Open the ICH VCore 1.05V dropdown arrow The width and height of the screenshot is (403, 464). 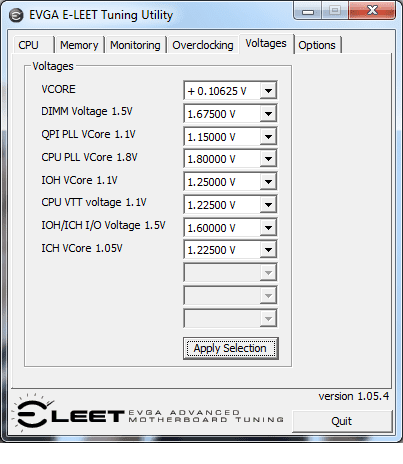(x=268, y=249)
